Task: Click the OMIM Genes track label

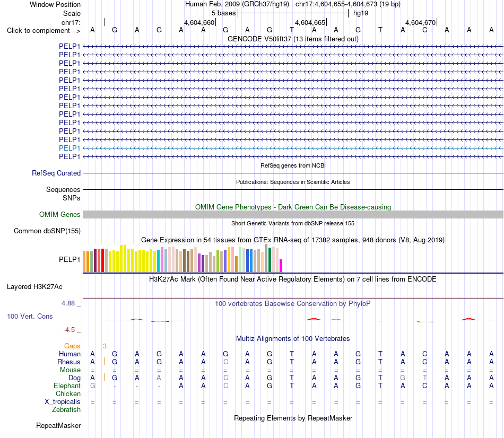Action: tap(60, 214)
